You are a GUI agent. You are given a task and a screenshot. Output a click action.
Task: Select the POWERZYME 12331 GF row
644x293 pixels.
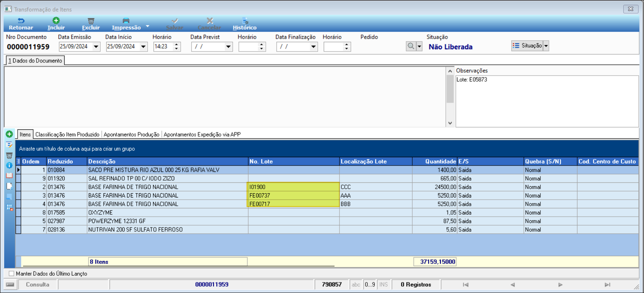click(x=327, y=221)
